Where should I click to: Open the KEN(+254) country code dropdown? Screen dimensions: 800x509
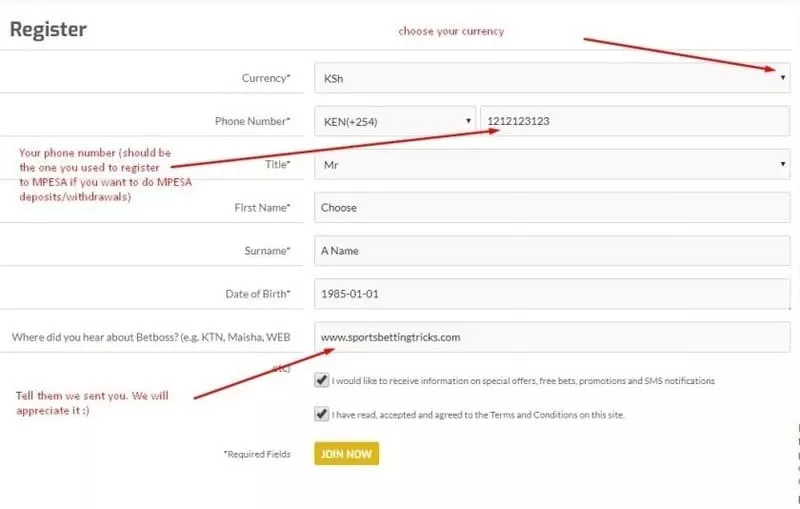coord(395,121)
